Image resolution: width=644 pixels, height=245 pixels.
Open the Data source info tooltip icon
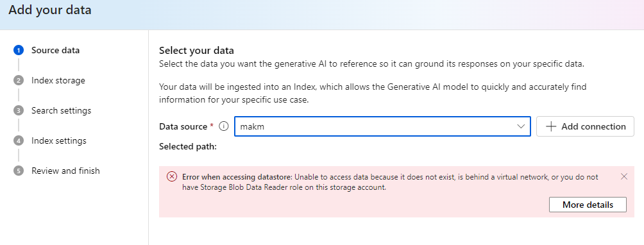pos(223,126)
